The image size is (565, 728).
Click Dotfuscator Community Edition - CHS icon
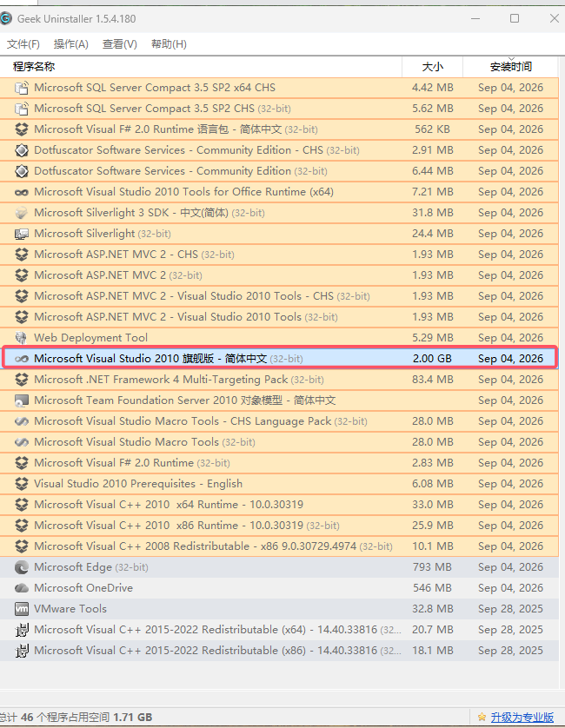[x=22, y=150]
